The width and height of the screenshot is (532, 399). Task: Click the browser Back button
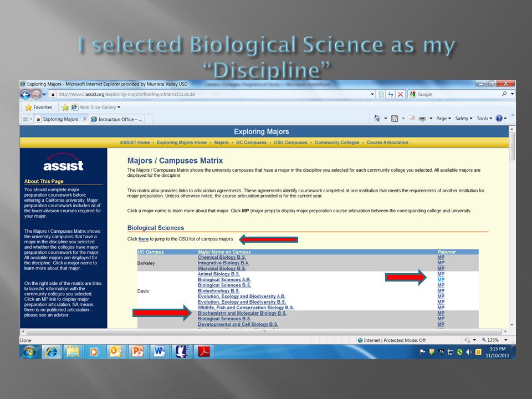tap(25, 94)
